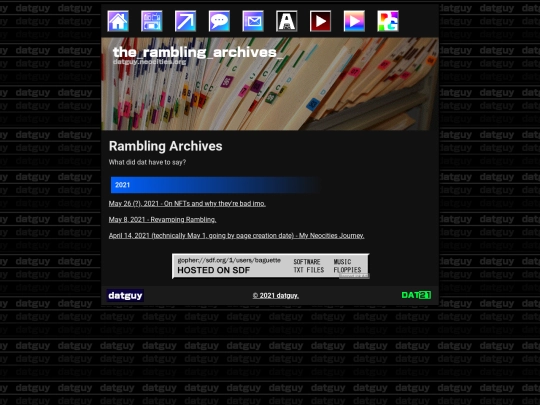
Task: Click the envelope mail icon
Action: [253, 21]
